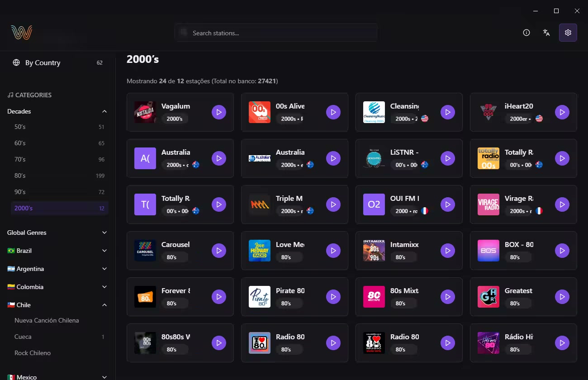Select the 90's decade filter
This screenshot has width=588, height=380.
click(20, 192)
